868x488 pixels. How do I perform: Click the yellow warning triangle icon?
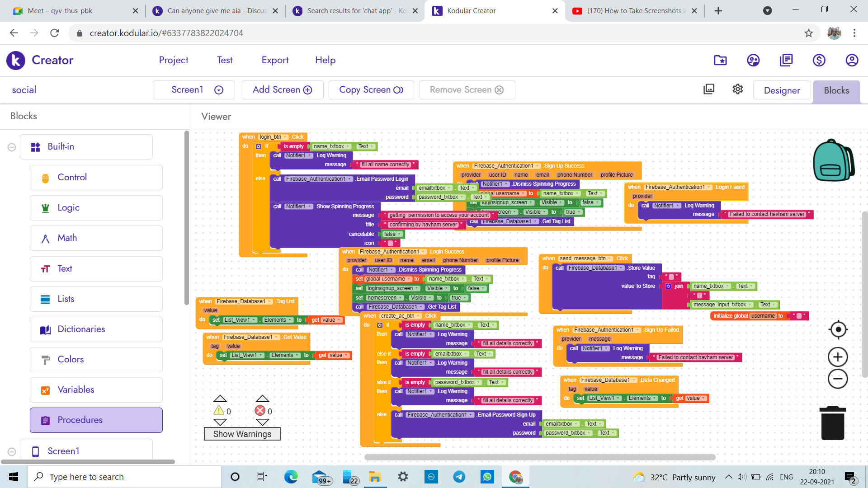pyautogui.click(x=219, y=410)
